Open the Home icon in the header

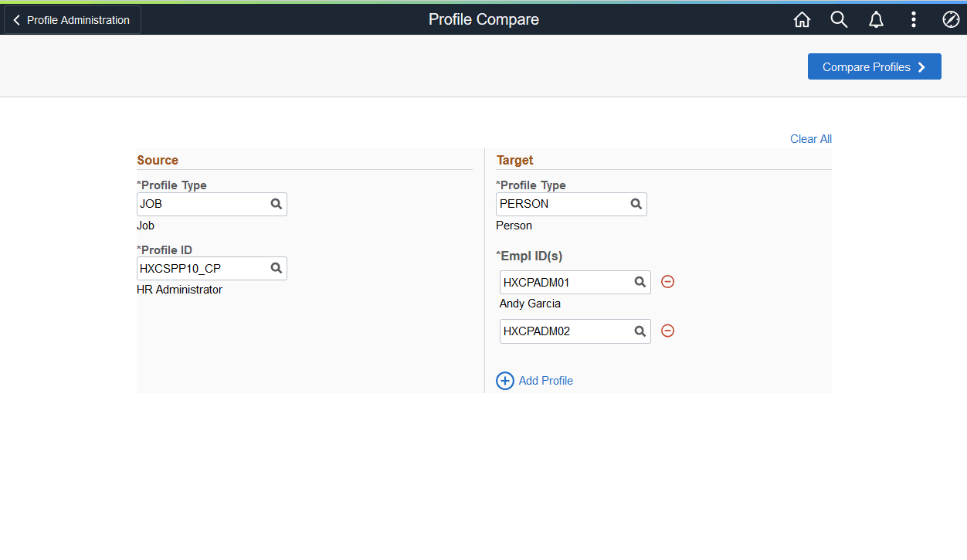click(x=802, y=19)
